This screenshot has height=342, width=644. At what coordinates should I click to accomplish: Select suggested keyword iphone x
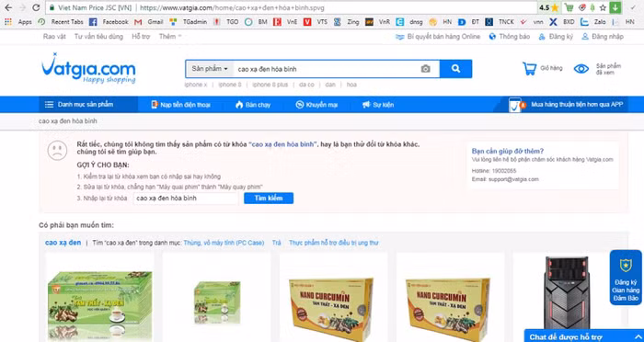coord(195,85)
